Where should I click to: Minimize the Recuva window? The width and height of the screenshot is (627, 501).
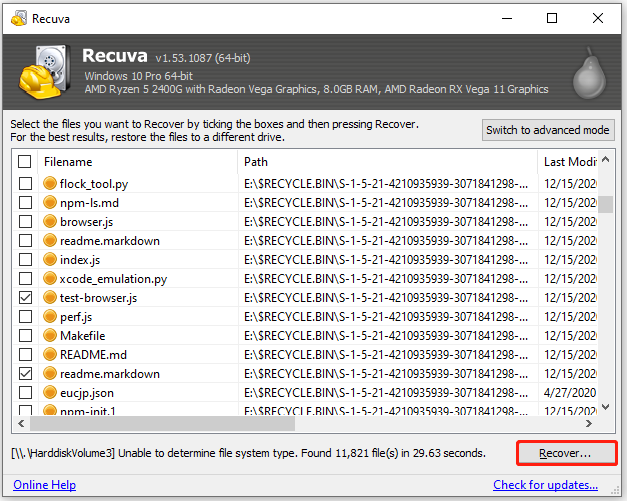[507, 18]
